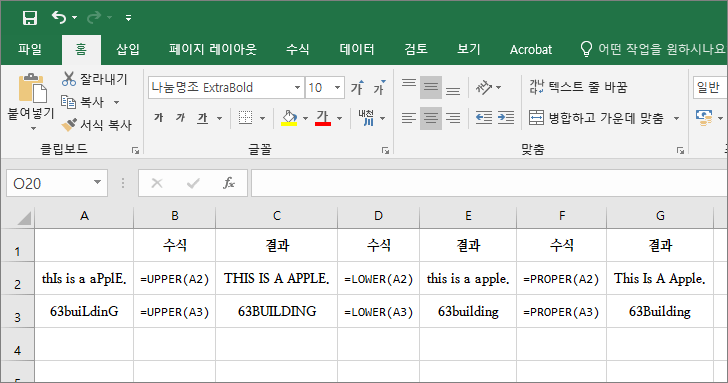Expand the 붙여넣기 options arrow
The image size is (728, 383).
(32, 128)
